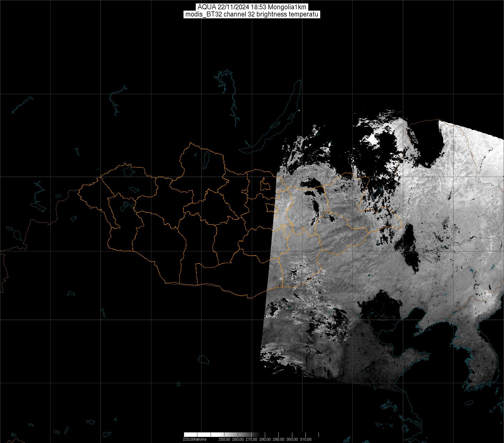The width and height of the screenshot is (504, 443).
Task: Click the 300.00 temperature scale label
Action: click(292, 439)
